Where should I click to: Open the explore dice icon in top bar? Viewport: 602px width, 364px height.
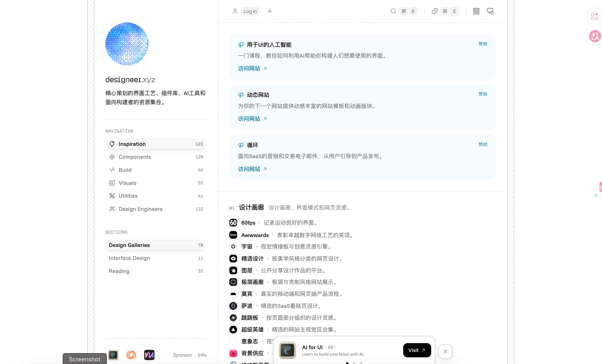tap(435, 11)
